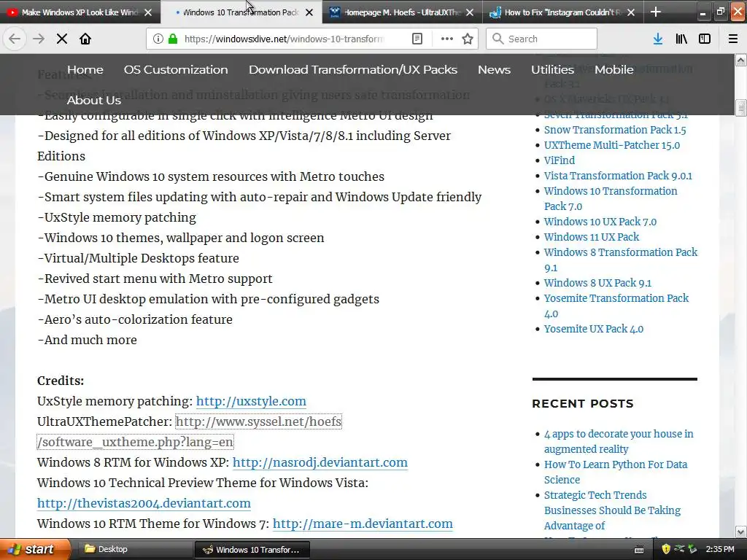This screenshot has height=560, width=747.
Task: Open About Us in site navigation
Action: point(94,101)
